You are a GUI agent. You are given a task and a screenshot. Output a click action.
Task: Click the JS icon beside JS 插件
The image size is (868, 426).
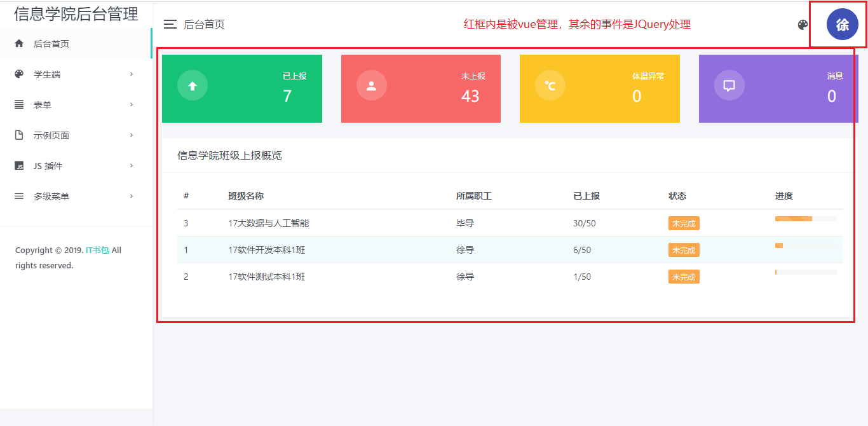coord(19,166)
